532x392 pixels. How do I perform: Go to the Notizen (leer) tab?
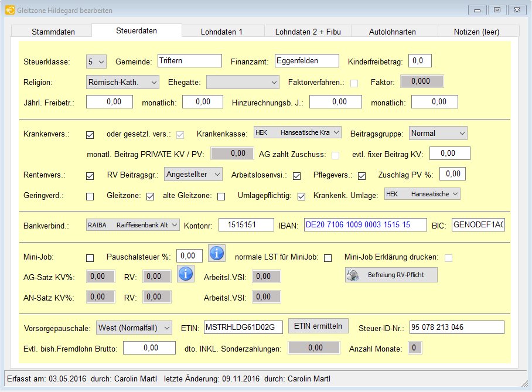click(x=476, y=32)
